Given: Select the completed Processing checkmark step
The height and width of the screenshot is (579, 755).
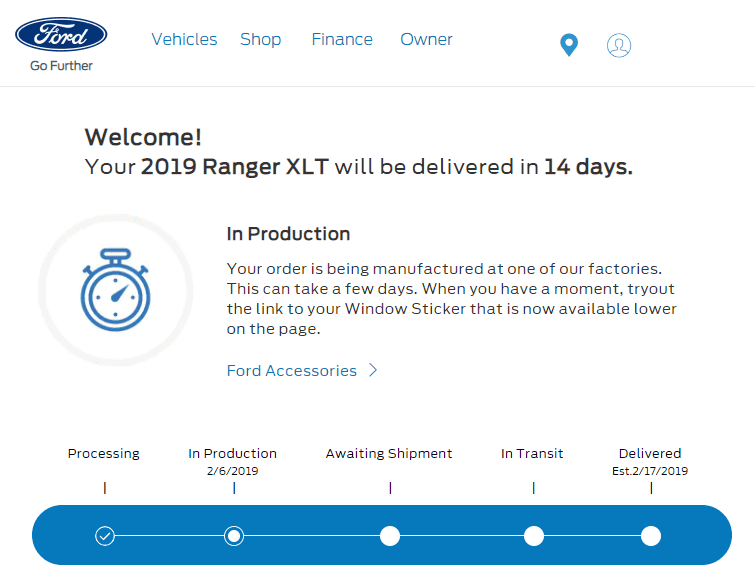Looking at the screenshot, I should point(105,536).
